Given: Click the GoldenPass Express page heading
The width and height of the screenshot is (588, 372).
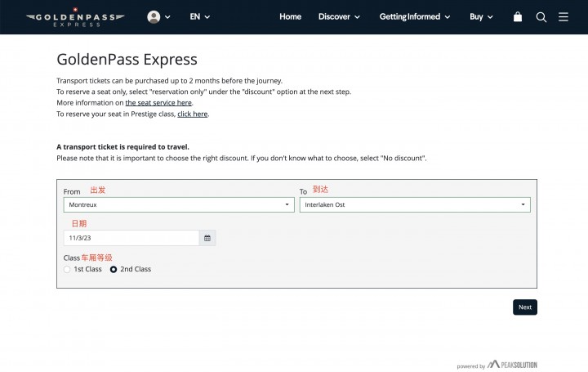Looking at the screenshot, I should tap(127, 60).
